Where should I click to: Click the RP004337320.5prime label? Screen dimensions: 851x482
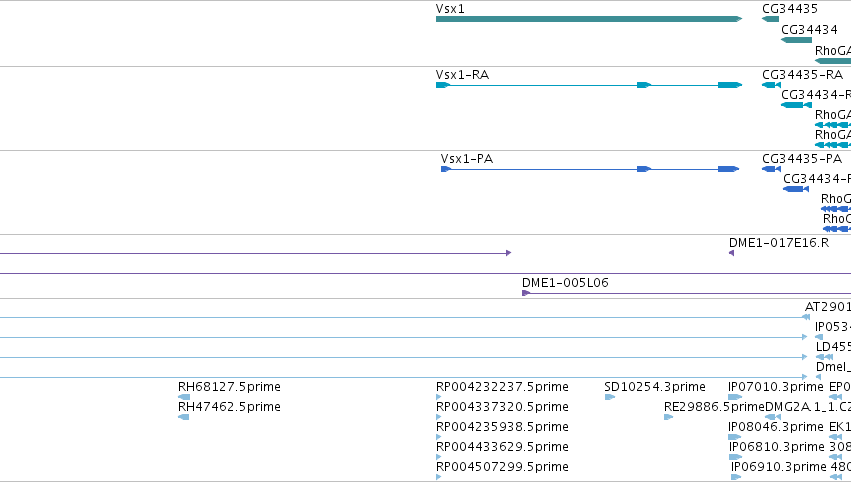pyautogui.click(x=502, y=407)
